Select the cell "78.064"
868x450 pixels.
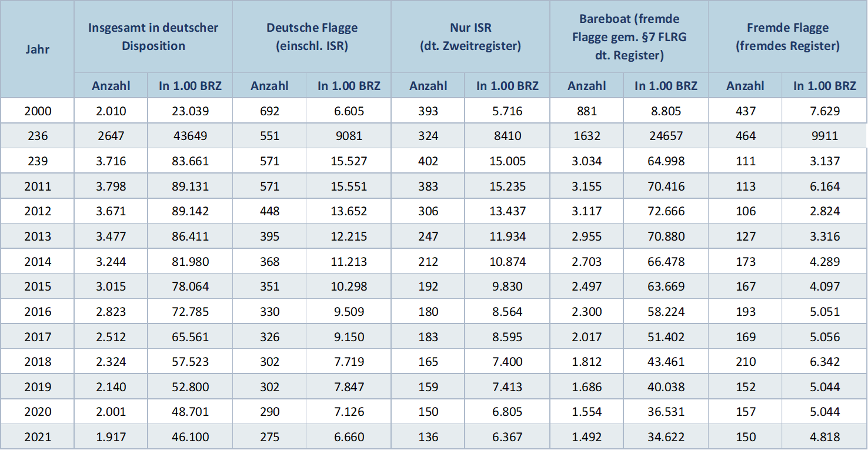pyautogui.click(x=190, y=286)
